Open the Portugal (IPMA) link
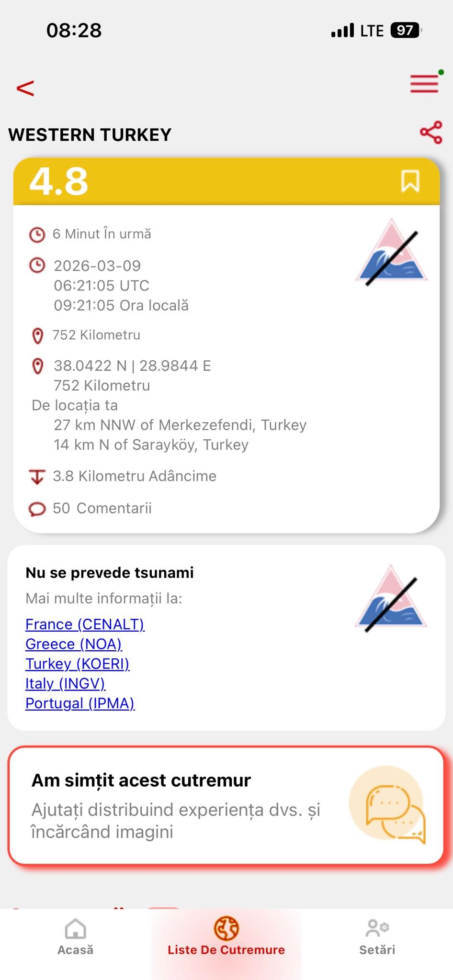Image resolution: width=453 pixels, height=980 pixels. (x=80, y=703)
